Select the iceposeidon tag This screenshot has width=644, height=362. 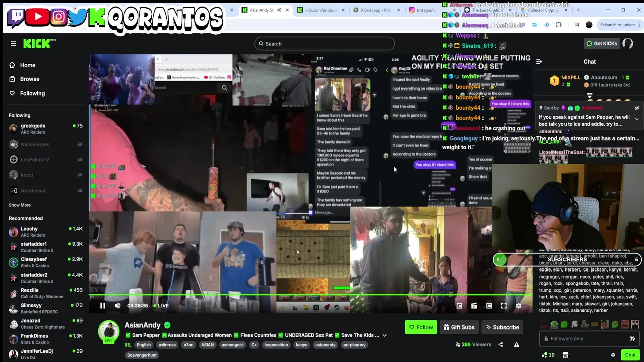pos(276,345)
